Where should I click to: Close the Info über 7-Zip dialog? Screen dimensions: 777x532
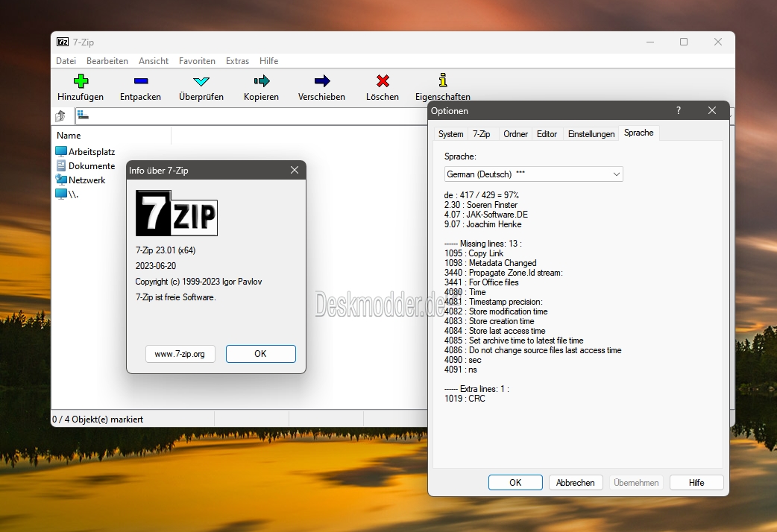[295, 170]
